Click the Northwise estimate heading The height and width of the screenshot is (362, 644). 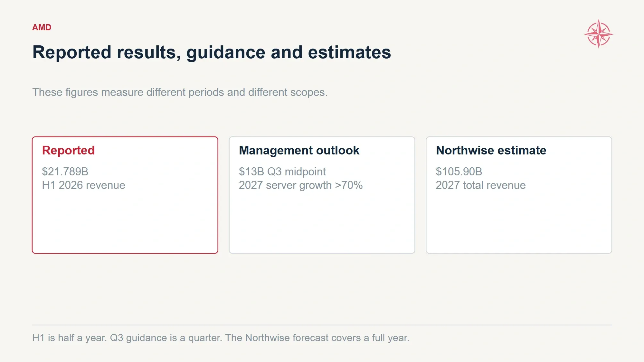pyautogui.click(x=491, y=150)
